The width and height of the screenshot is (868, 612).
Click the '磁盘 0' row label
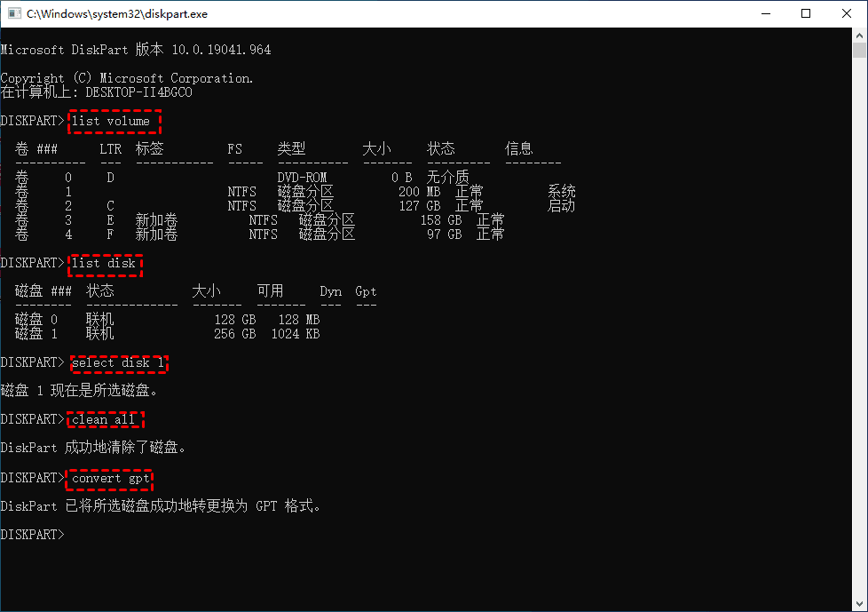coord(36,320)
